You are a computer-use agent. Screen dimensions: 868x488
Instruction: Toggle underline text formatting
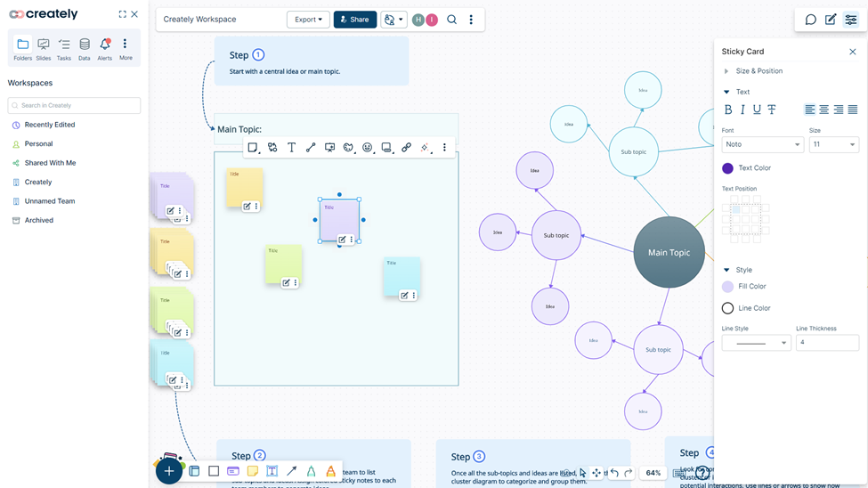pyautogui.click(x=757, y=110)
